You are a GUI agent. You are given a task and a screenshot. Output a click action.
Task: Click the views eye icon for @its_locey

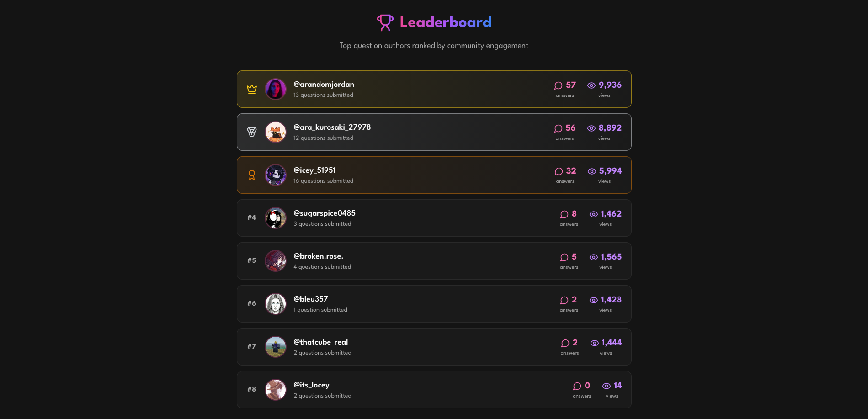(x=607, y=386)
